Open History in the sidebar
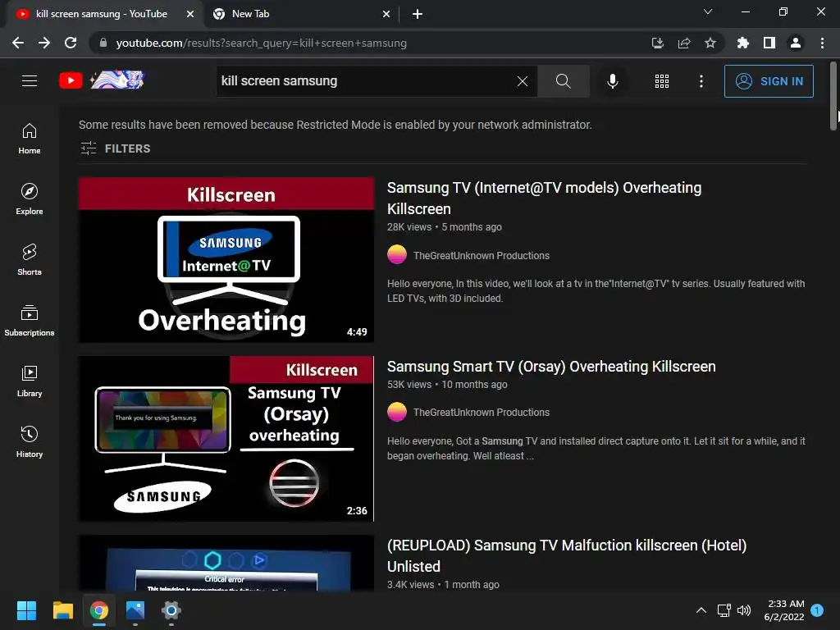The image size is (840, 630). click(x=30, y=441)
